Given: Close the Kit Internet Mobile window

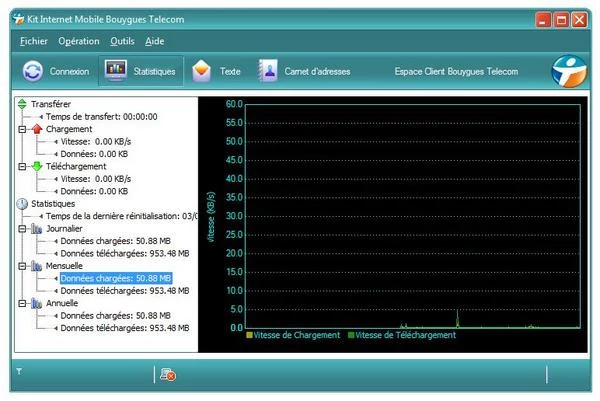Looking at the screenshot, I should [x=580, y=20].
